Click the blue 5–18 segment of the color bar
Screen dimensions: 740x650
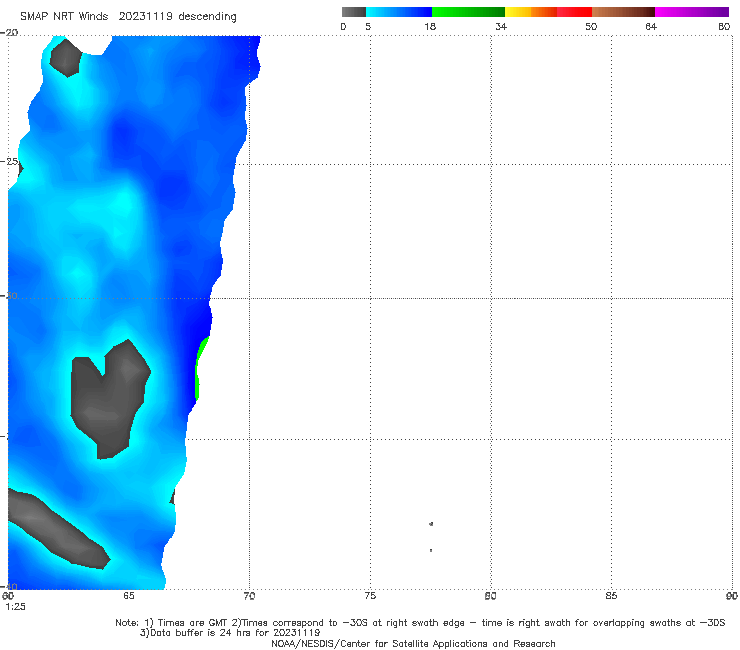coord(399,12)
